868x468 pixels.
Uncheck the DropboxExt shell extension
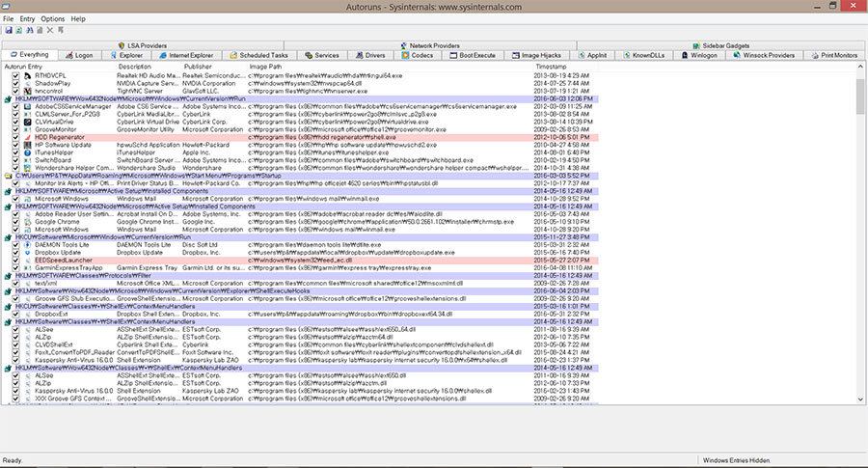pos(15,314)
